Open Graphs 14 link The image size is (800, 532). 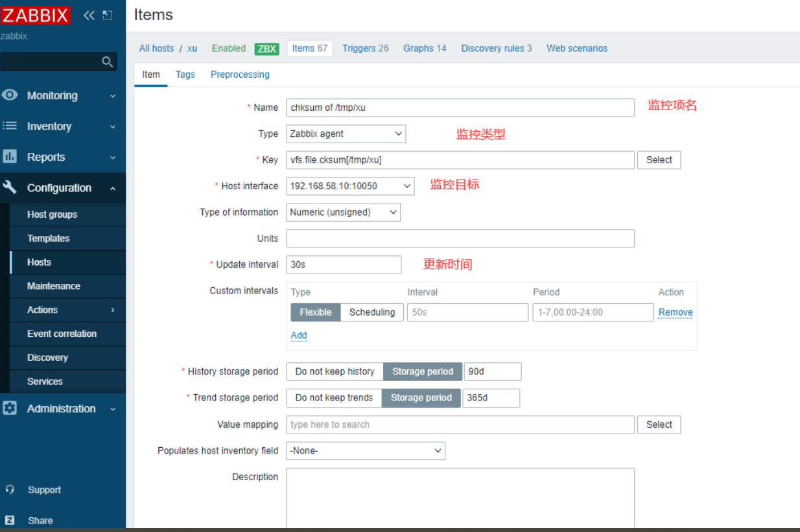tap(425, 49)
